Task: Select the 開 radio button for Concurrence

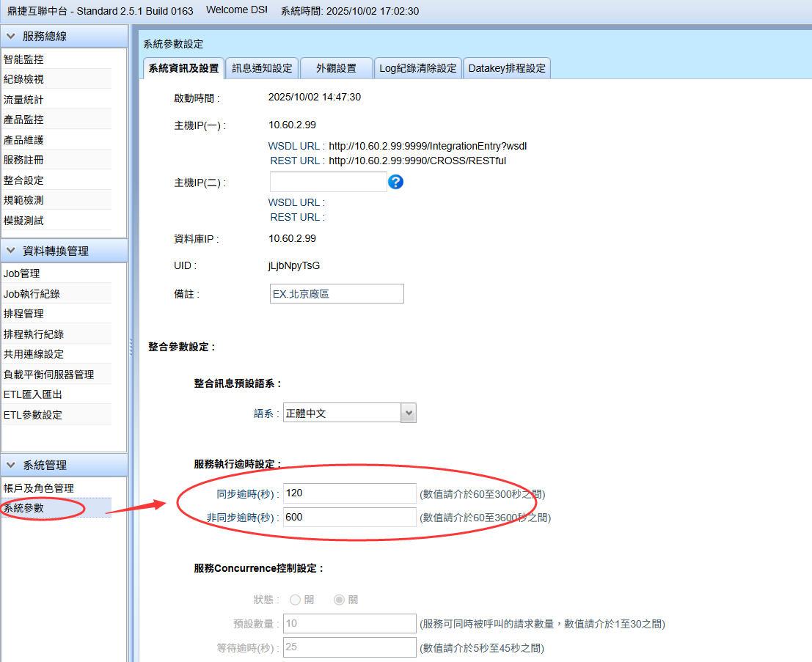Action: tap(295, 600)
